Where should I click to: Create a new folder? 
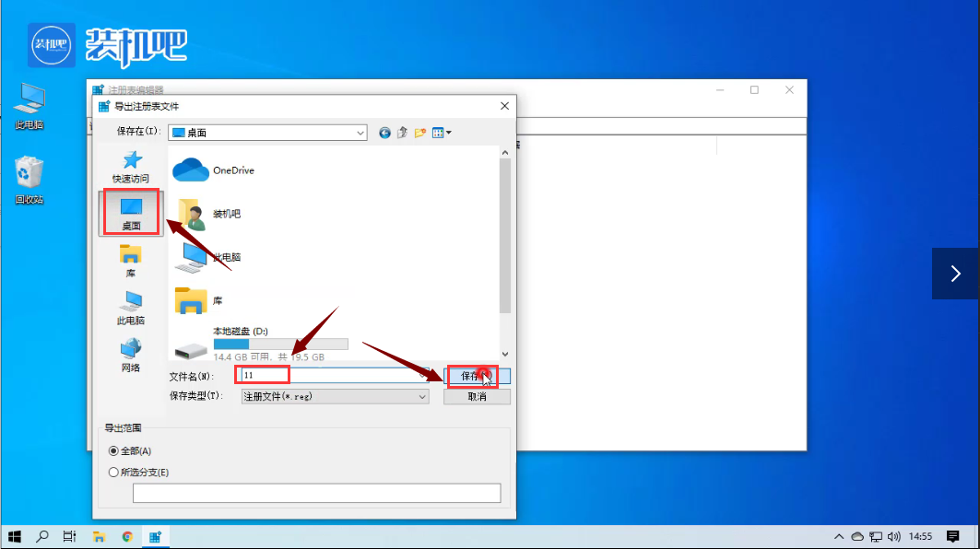pyautogui.click(x=419, y=133)
